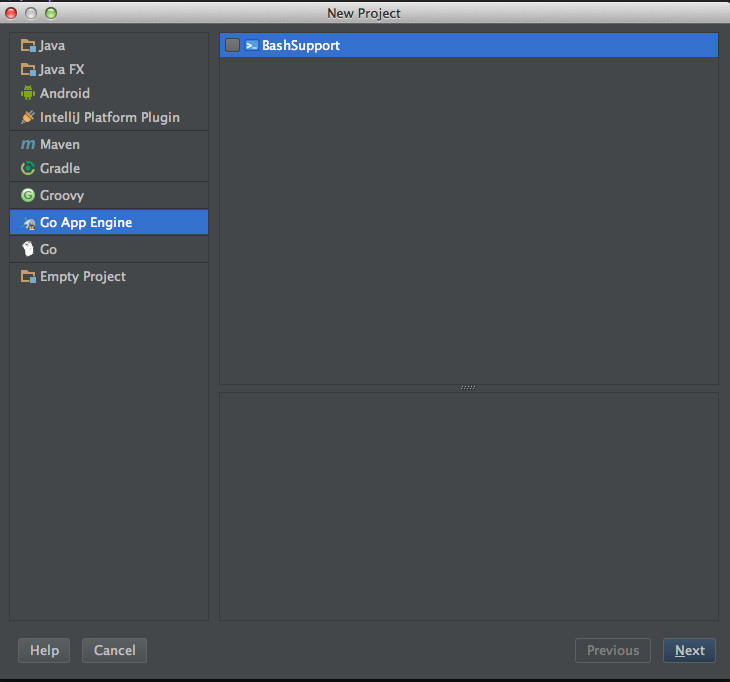Select the BashSupport framework row
730x682 pixels.
pyautogui.click(x=469, y=45)
